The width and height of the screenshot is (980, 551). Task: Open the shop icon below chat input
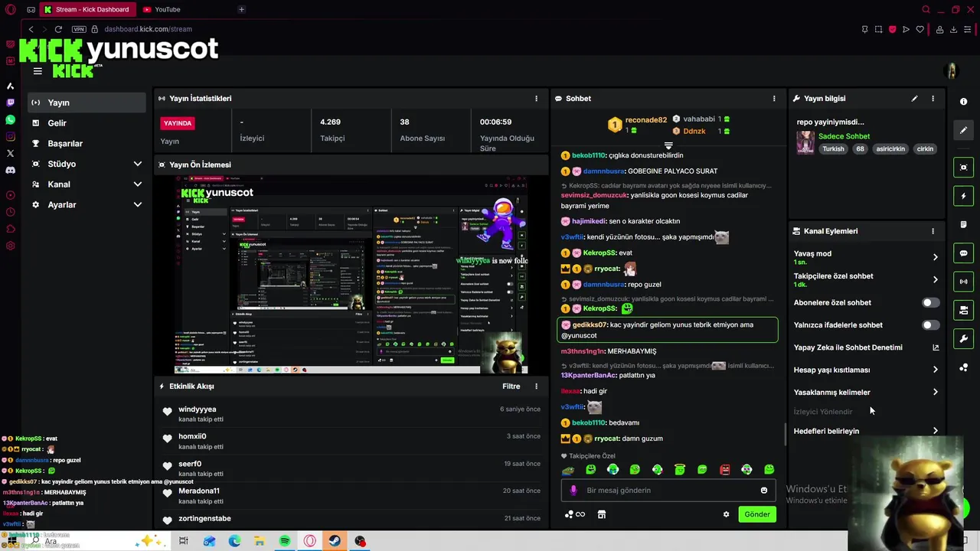602,514
